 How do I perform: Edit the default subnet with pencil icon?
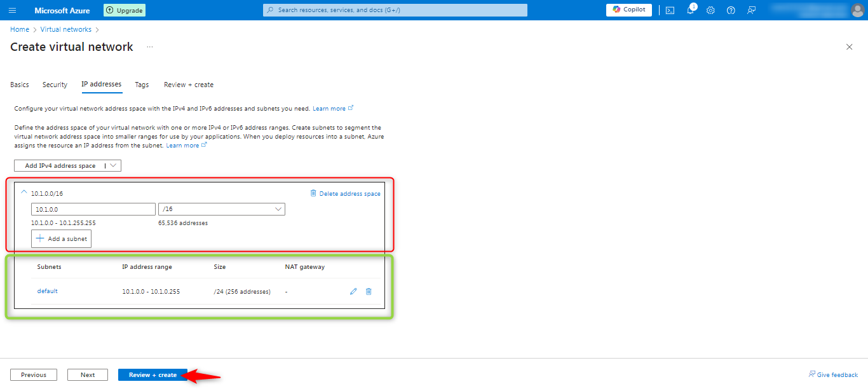tap(353, 291)
